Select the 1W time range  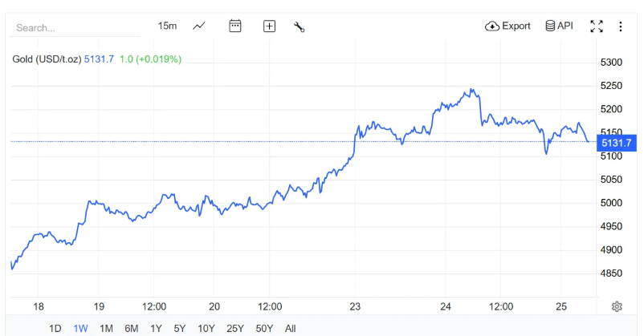pos(80,328)
